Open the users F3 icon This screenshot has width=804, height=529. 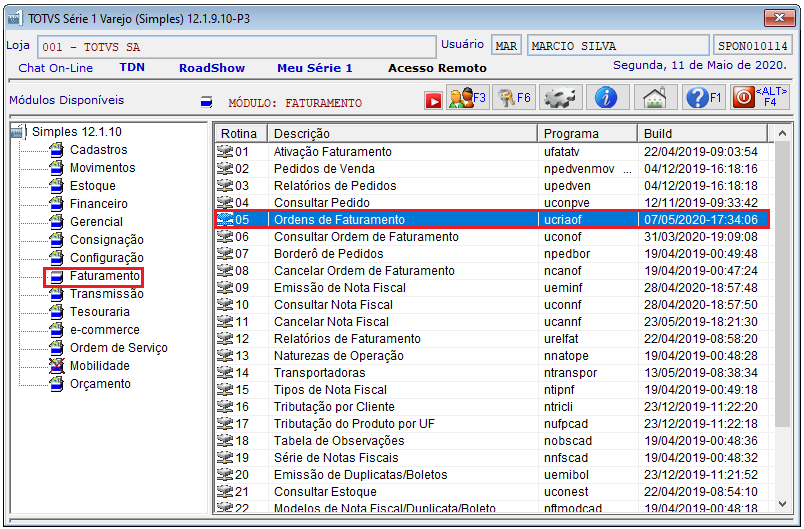(466, 97)
